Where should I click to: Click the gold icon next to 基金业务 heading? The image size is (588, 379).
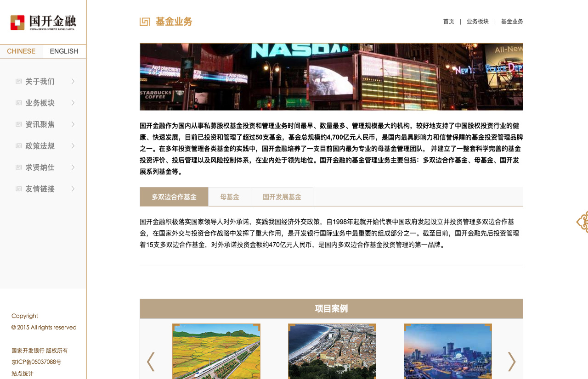coord(145,22)
